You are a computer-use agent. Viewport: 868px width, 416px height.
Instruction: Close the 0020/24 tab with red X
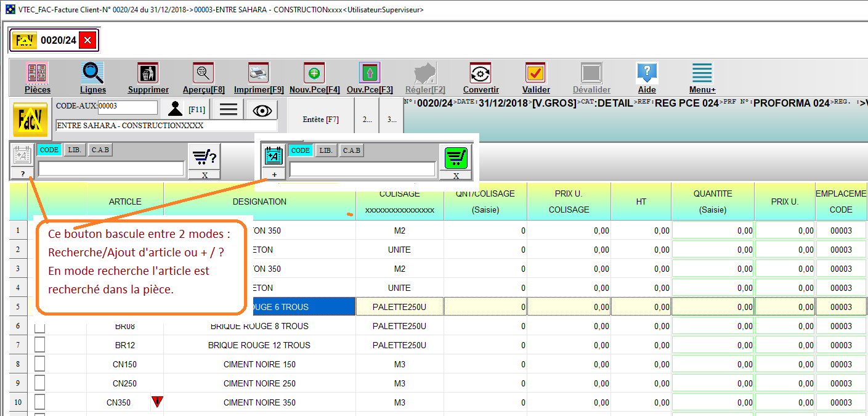(x=87, y=41)
